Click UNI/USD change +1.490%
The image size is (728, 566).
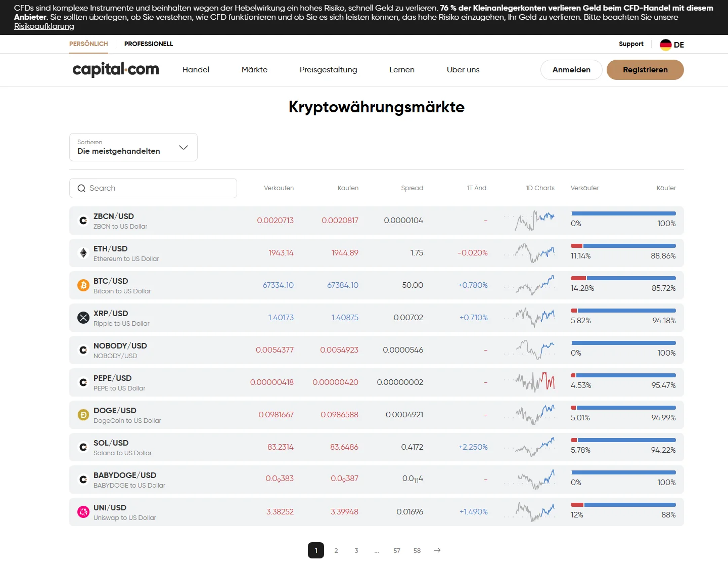474,512
